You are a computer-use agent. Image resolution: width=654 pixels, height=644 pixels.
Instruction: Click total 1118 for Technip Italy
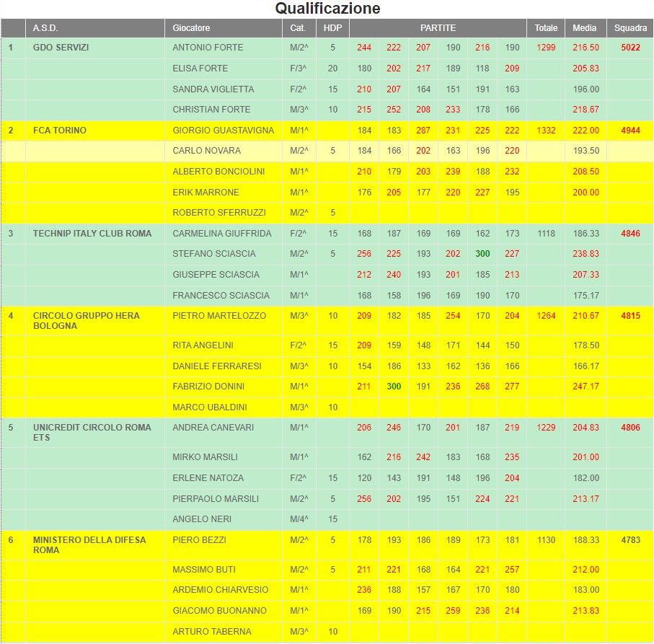(546, 234)
